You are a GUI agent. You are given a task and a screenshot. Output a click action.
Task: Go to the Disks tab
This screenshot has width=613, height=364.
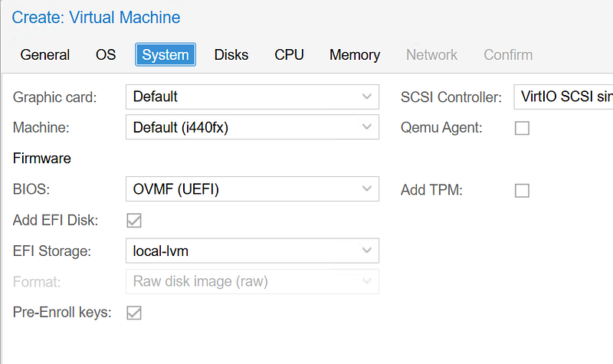coord(231,55)
